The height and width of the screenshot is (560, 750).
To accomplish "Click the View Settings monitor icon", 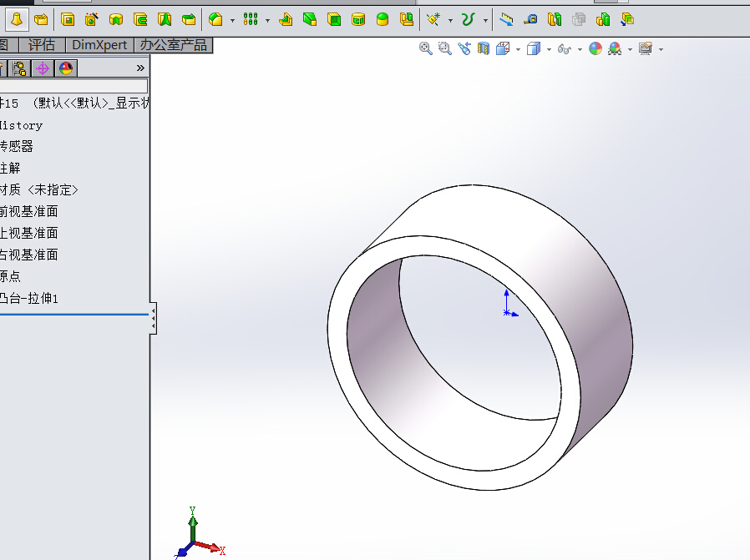I will pyautogui.click(x=646, y=48).
